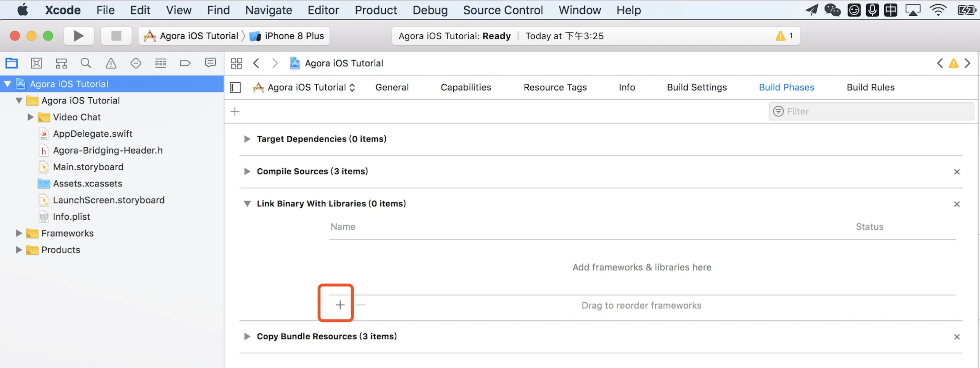Open the Debug navigator icon

click(x=160, y=63)
